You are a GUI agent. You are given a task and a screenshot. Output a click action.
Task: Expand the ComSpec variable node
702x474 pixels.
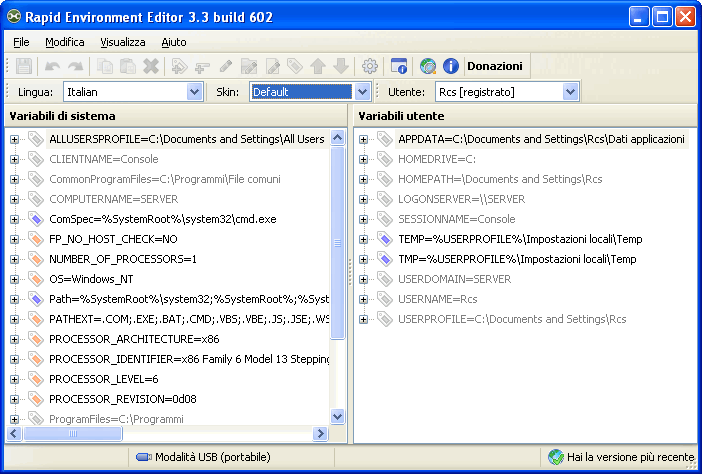coord(14,219)
